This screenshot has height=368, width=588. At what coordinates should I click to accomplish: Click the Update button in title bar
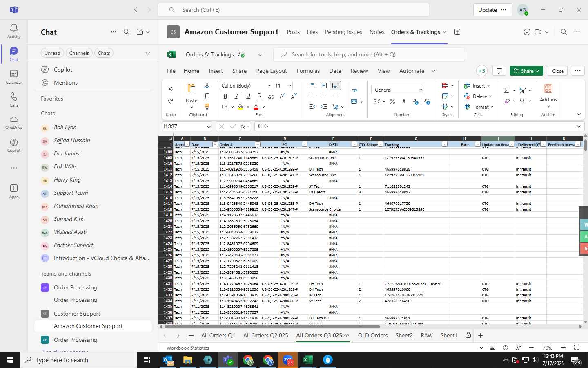tap(492, 10)
